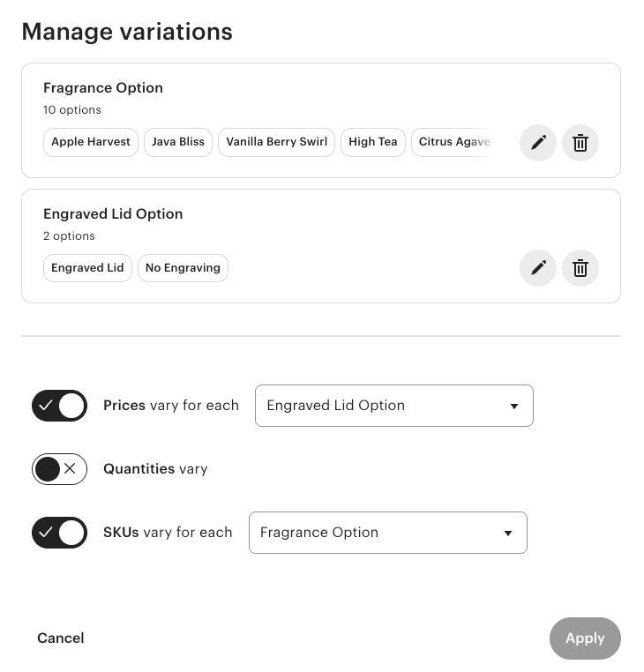The width and height of the screenshot is (644, 672).
Task: Edit the Fragrance Option variation
Action: [538, 142]
